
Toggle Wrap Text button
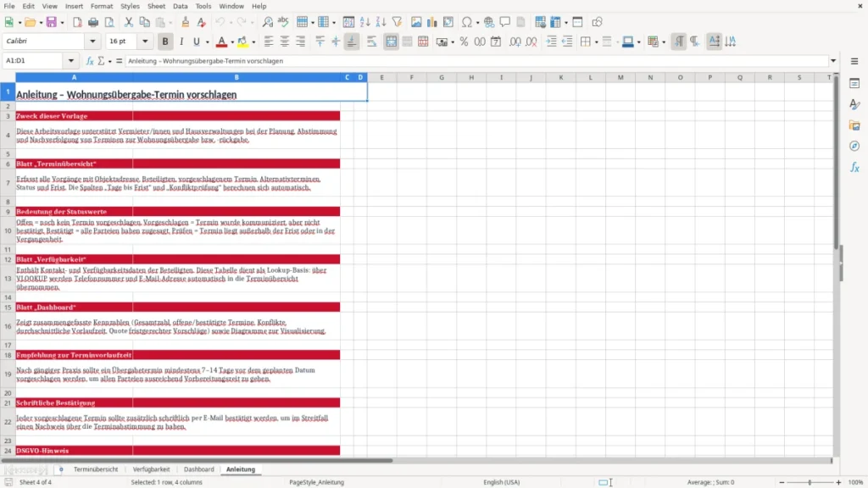pos(371,42)
